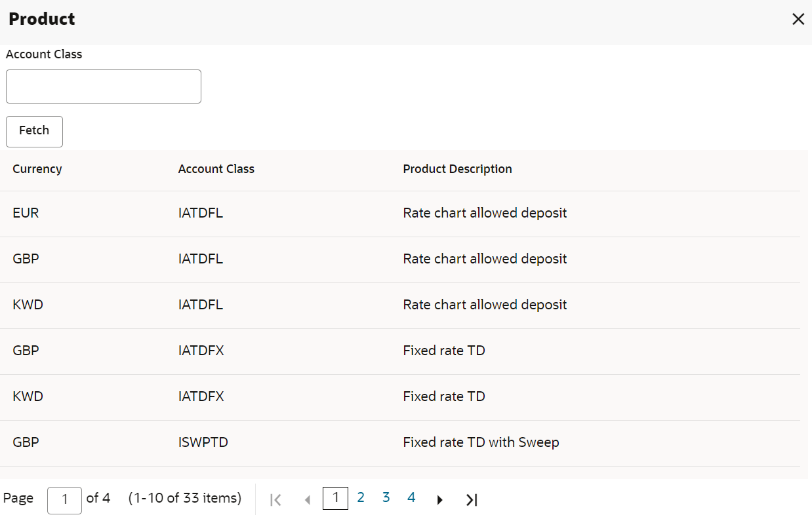
Task: Go to first page of results
Action: (x=276, y=499)
